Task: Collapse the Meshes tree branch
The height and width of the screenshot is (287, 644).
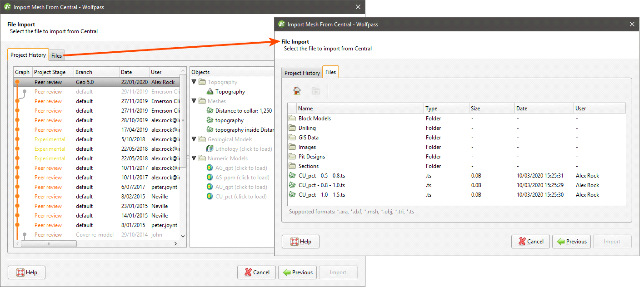Action: pos(193,101)
